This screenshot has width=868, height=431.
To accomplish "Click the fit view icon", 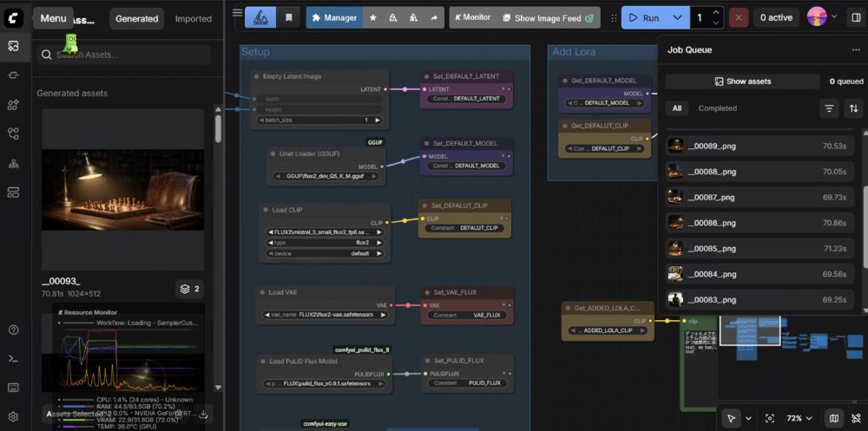I will coord(770,418).
